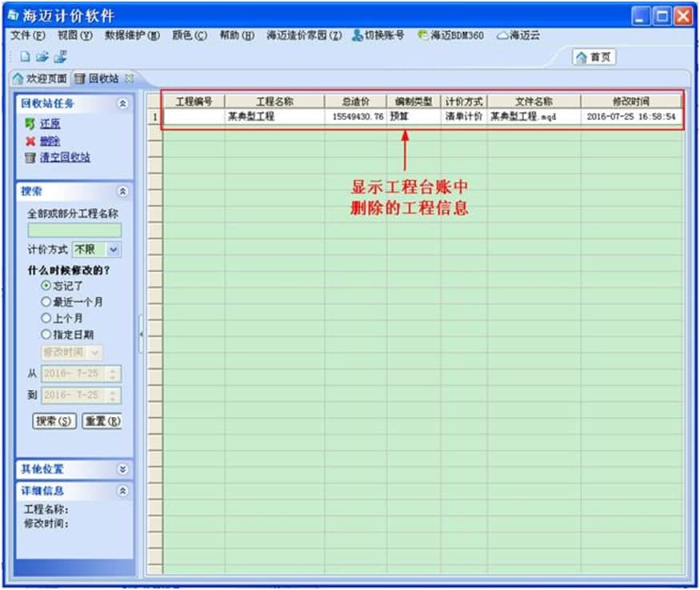Click the open folder toolbar icon
Screen dimensions: 700x590
click(x=42, y=57)
